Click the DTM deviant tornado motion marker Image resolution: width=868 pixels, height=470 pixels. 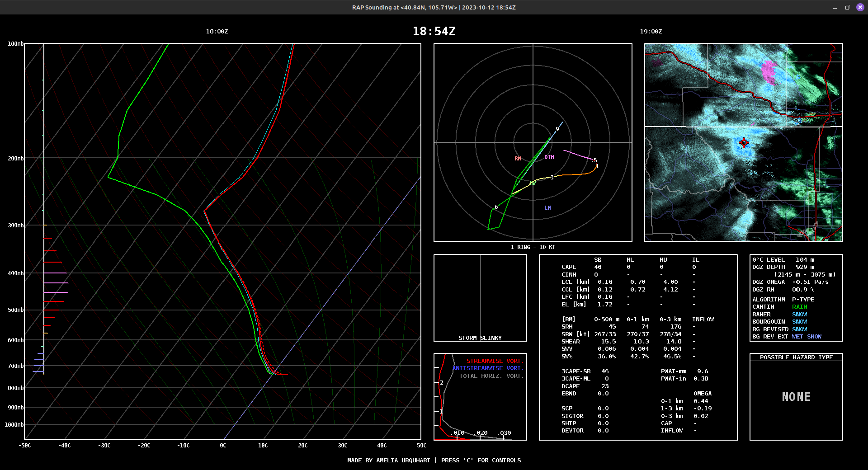(x=548, y=157)
